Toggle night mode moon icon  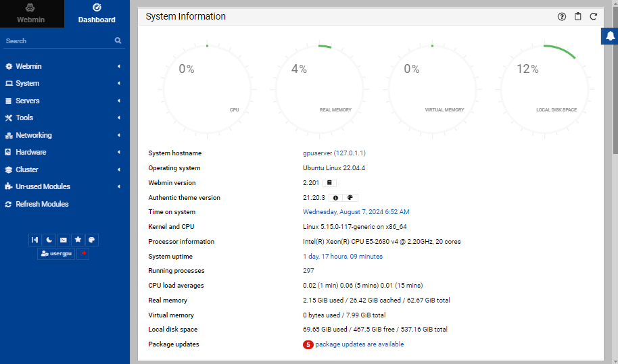click(x=49, y=240)
